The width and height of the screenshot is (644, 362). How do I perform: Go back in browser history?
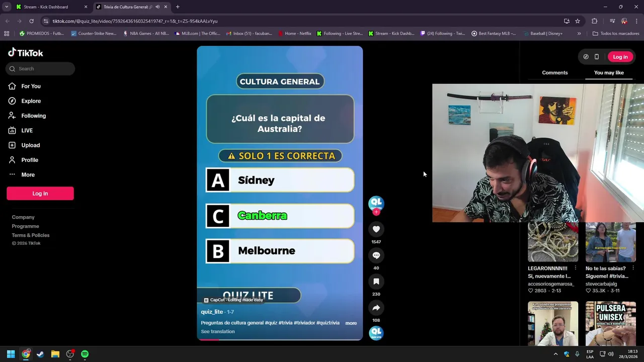point(7,21)
